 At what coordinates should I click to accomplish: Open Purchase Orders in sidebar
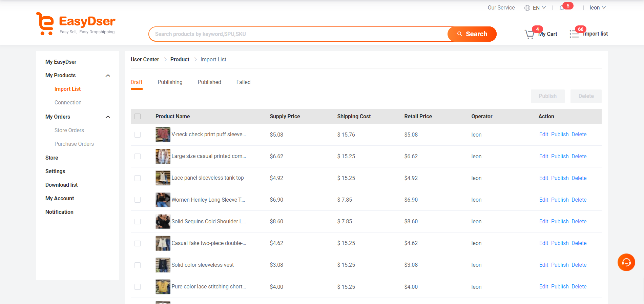tap(74, 144)
